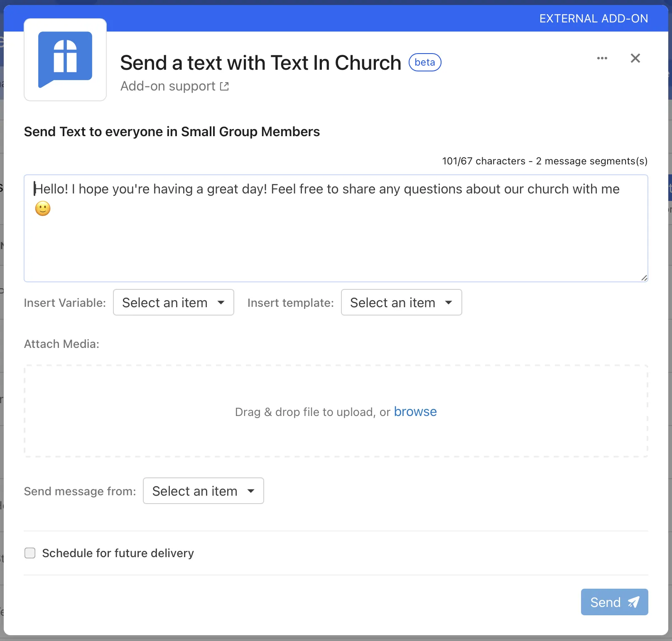Click the Text In Church logo icon
This screenshot has height=641, width=672.
click(x=65, y=60)
